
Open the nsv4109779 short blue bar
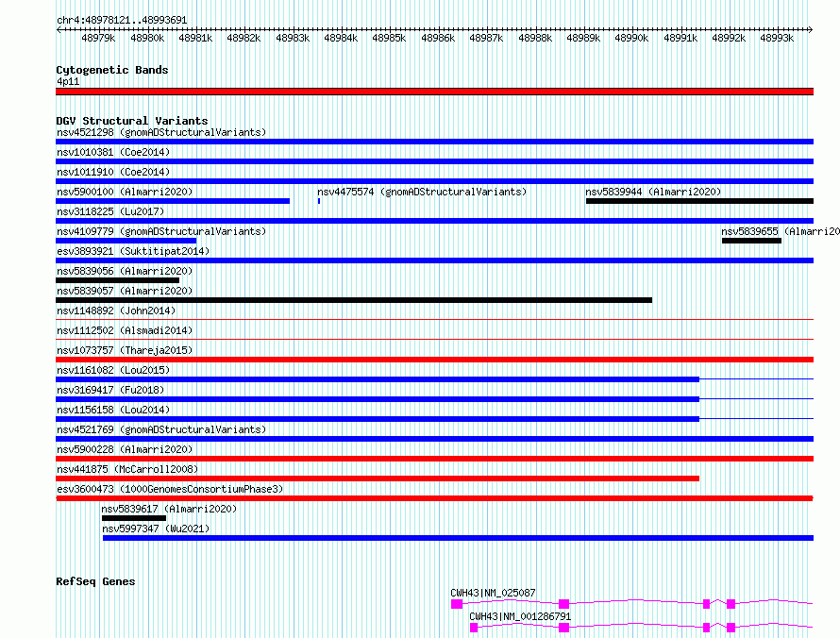(126, 241)
